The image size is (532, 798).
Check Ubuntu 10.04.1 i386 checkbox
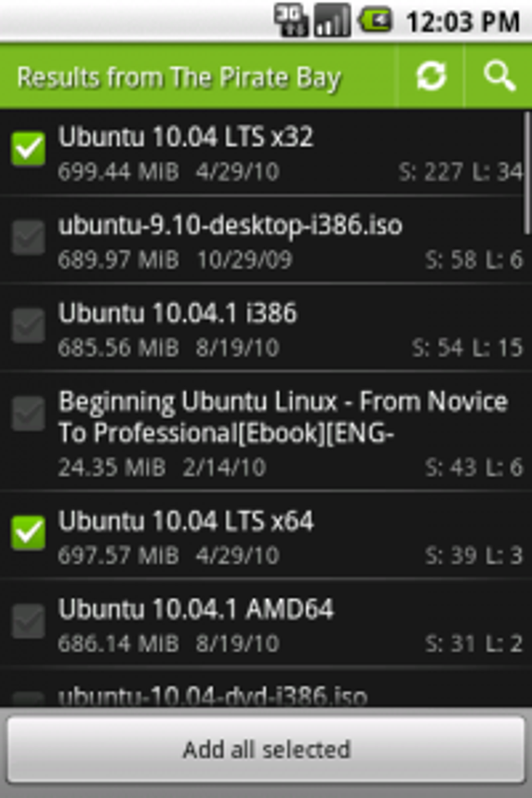pyautogui.click(x=29, y=326)
